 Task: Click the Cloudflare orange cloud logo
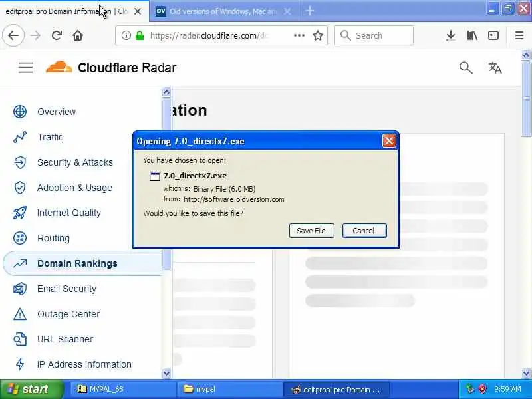[59, 67]
